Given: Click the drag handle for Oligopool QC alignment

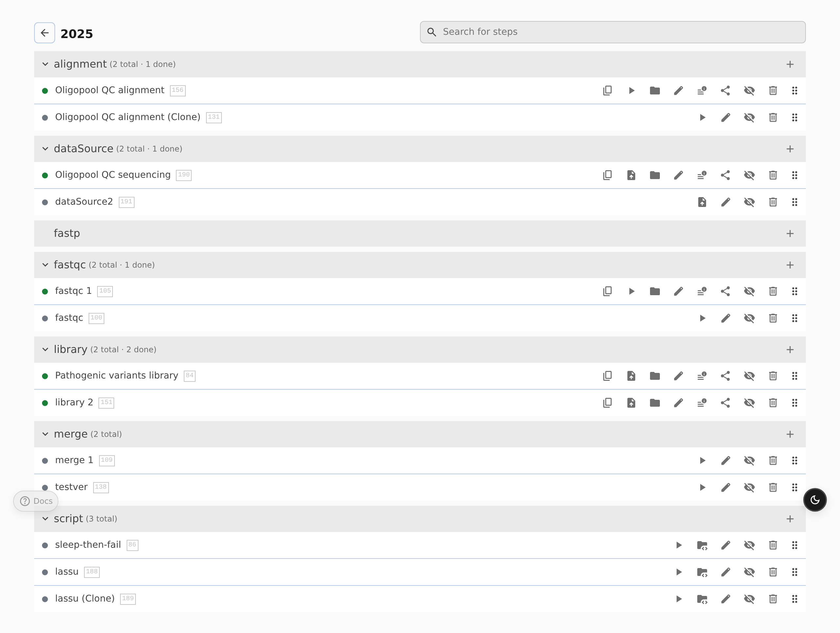Looking at the screenshot, I should [794, 90].
